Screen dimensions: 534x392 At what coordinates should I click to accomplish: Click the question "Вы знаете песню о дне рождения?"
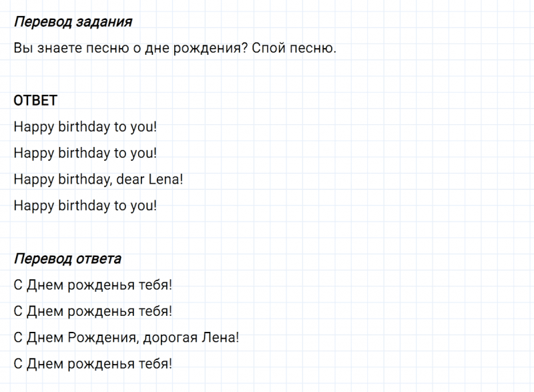[130, 48]
